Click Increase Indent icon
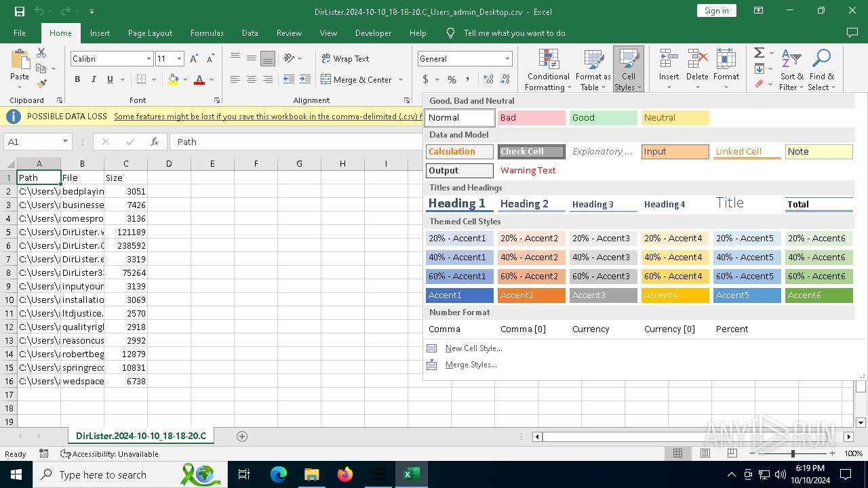 click(306, 79)
